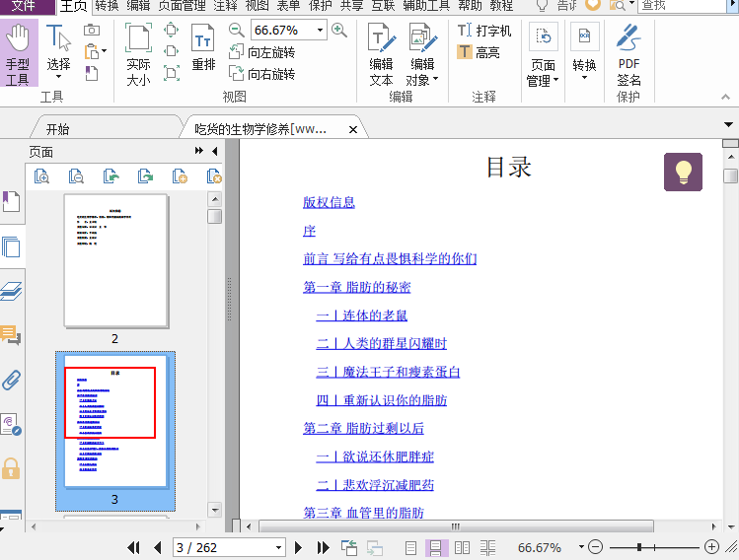Open the Edit Text tool

381,53
